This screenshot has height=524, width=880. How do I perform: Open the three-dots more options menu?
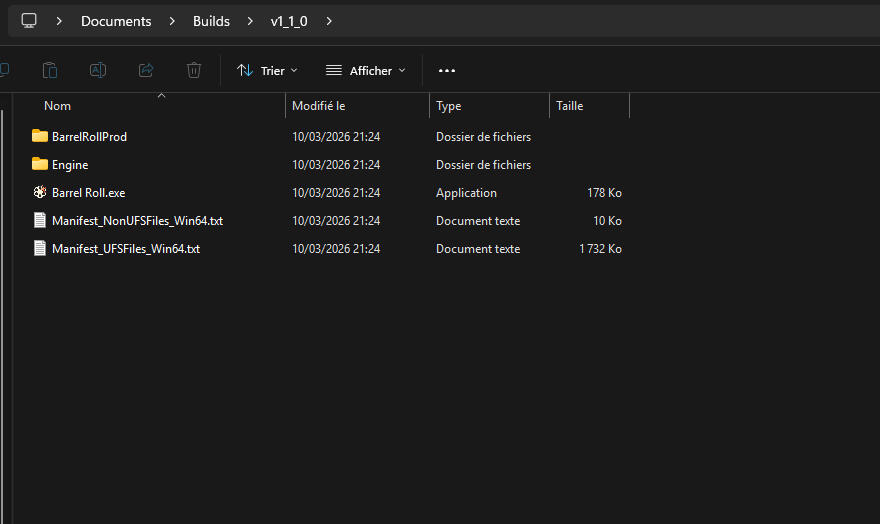[x=447, y=70]
